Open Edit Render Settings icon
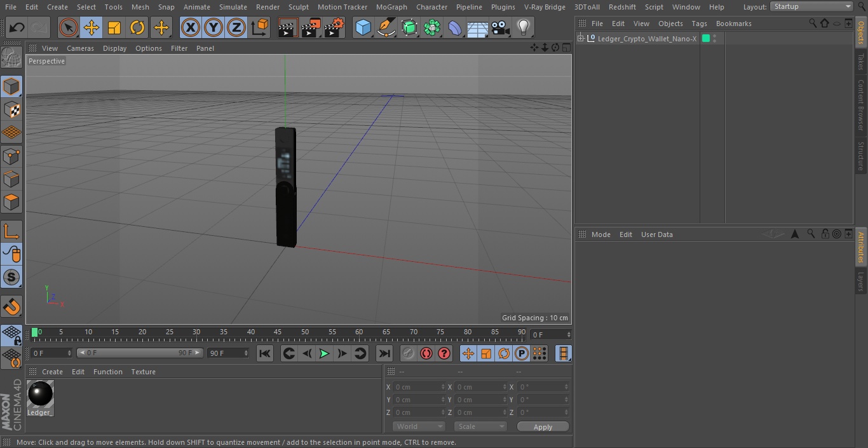868x448 pixels. pyautogui.click(x=334, y=27)
